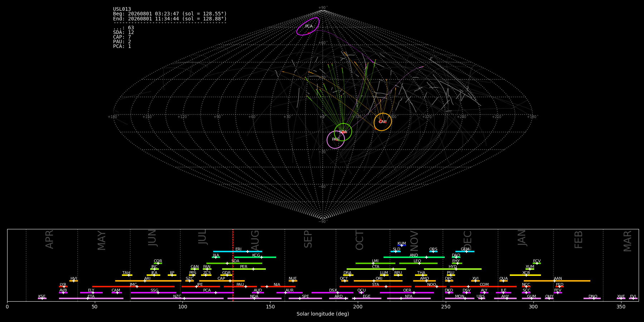The image size is (644, 322).
Task: Select the NTA shower bar
Action: 409,298
